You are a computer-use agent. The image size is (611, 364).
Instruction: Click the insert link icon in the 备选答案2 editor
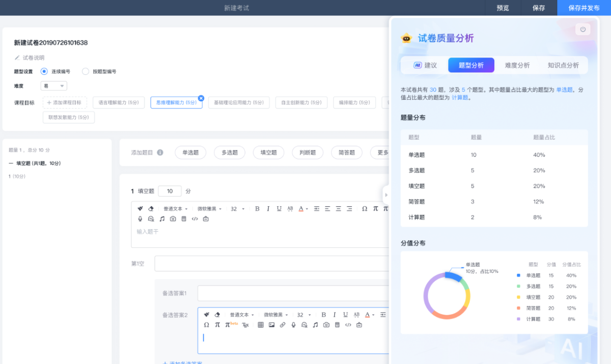click(x=283, y=325)
